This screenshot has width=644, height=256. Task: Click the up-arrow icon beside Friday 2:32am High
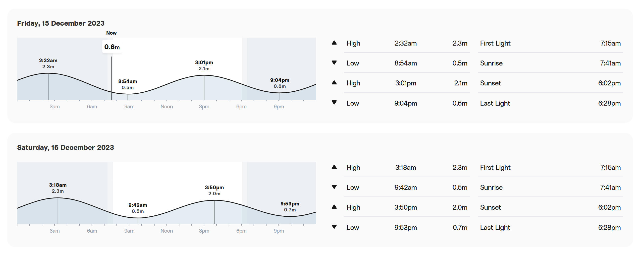[334, 43]
